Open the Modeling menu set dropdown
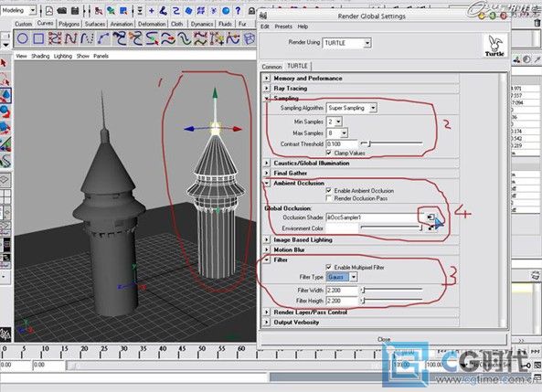The width and height of the screenshot is (542, 392). (x=18, y=11)
